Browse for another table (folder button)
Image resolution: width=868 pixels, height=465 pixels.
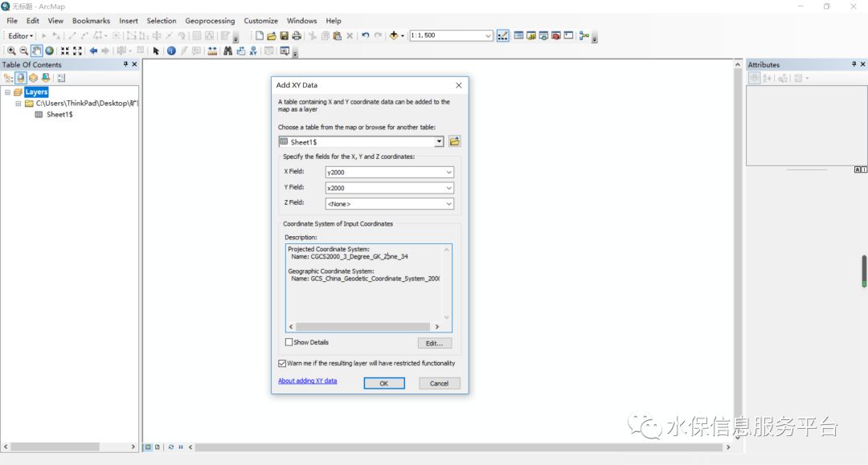(x=454, y=141)
